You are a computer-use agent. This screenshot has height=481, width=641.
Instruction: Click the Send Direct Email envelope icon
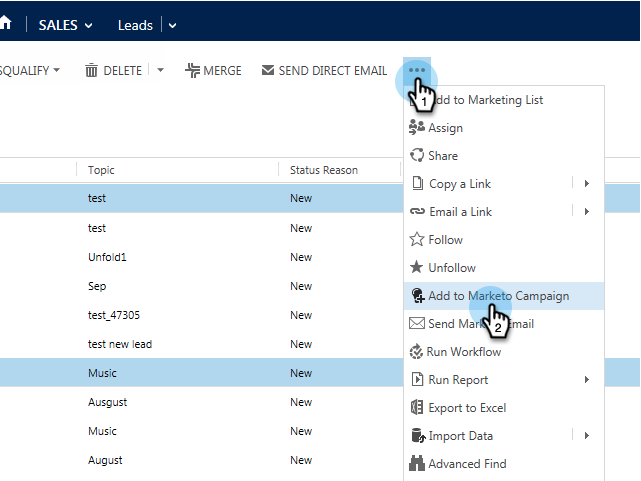tap(268, 70)
